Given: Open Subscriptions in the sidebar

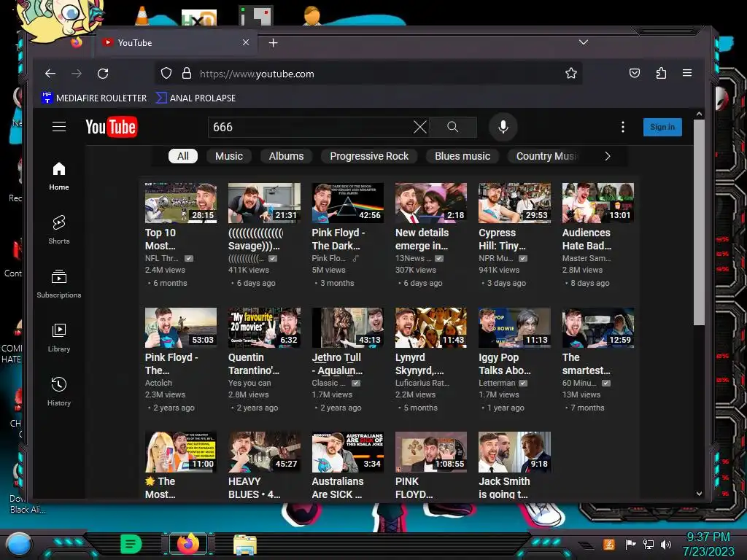Looking at the screenshot, I should tap(59, 284).
